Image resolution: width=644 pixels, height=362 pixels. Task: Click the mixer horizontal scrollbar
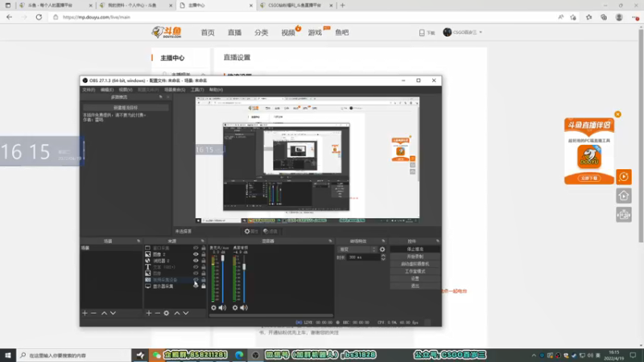(271, 315)
